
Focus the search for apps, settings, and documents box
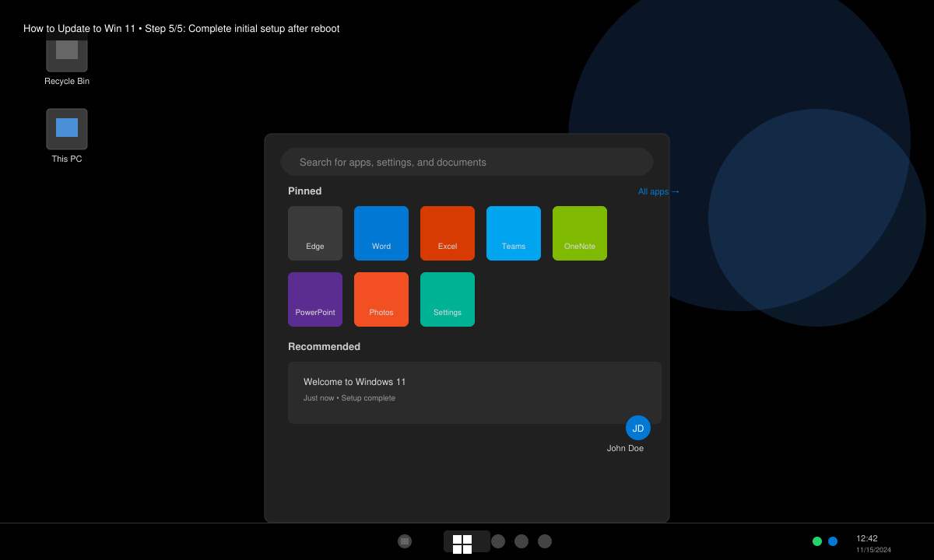click(x=467, y=162)
